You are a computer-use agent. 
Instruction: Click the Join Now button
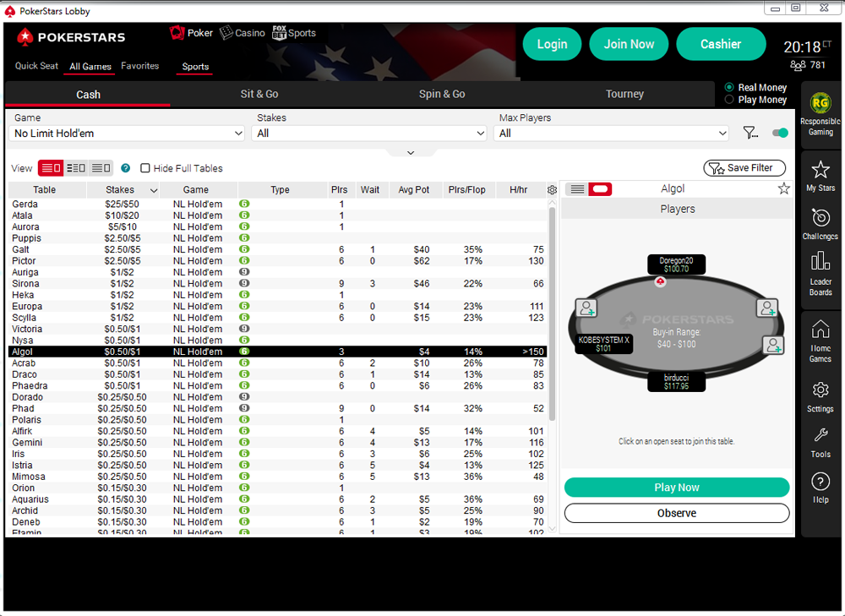(629, 44)
